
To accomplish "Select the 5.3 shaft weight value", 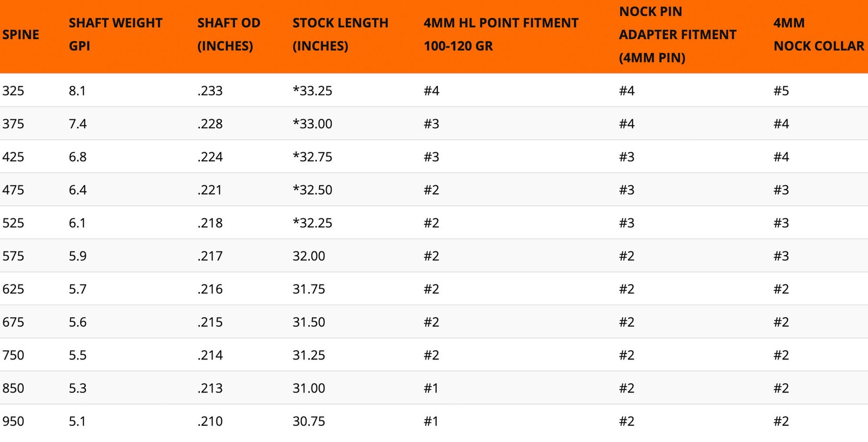I will 77,389.
